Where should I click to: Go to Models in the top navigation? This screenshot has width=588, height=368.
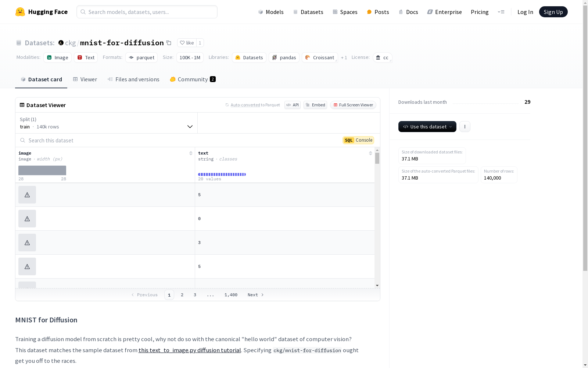(x=271, y=12)
